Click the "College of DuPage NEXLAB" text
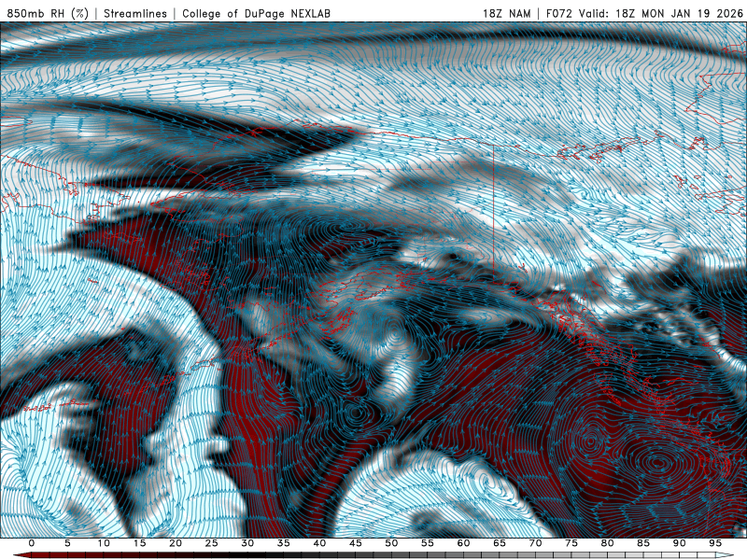Image resolution: width=747 pixels, height=560 pixels. pyautogui.click(x=256, y=13)
